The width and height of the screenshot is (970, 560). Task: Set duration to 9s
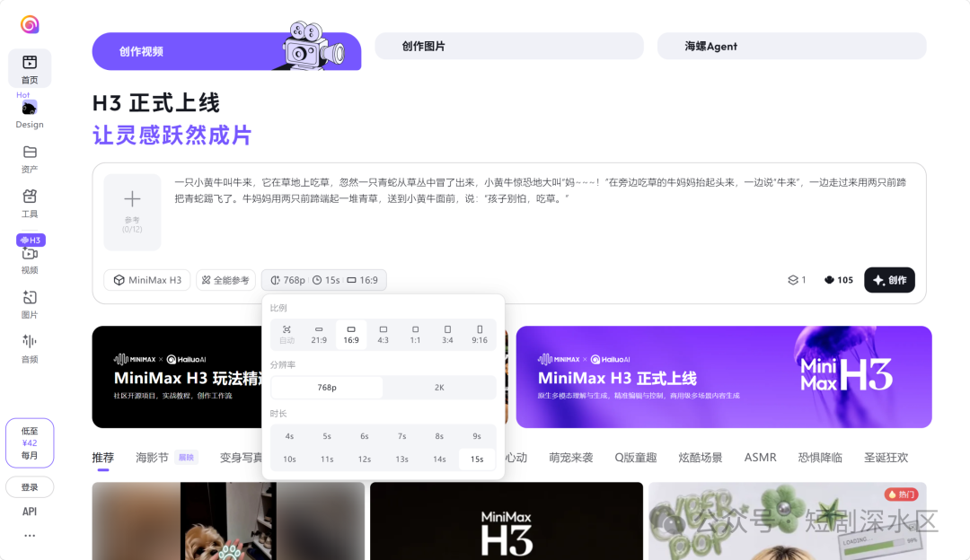[477, 436]
